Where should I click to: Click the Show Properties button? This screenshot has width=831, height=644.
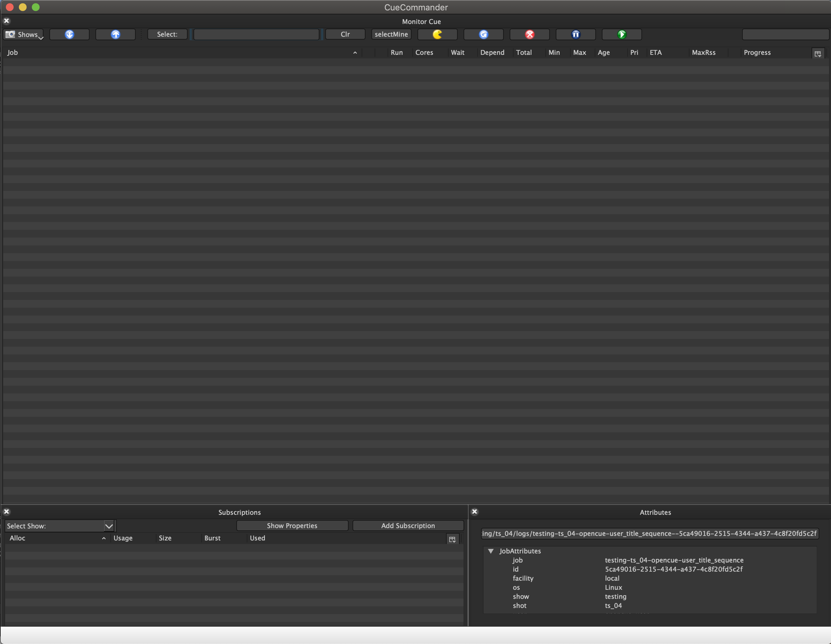[x=291, y=526]
